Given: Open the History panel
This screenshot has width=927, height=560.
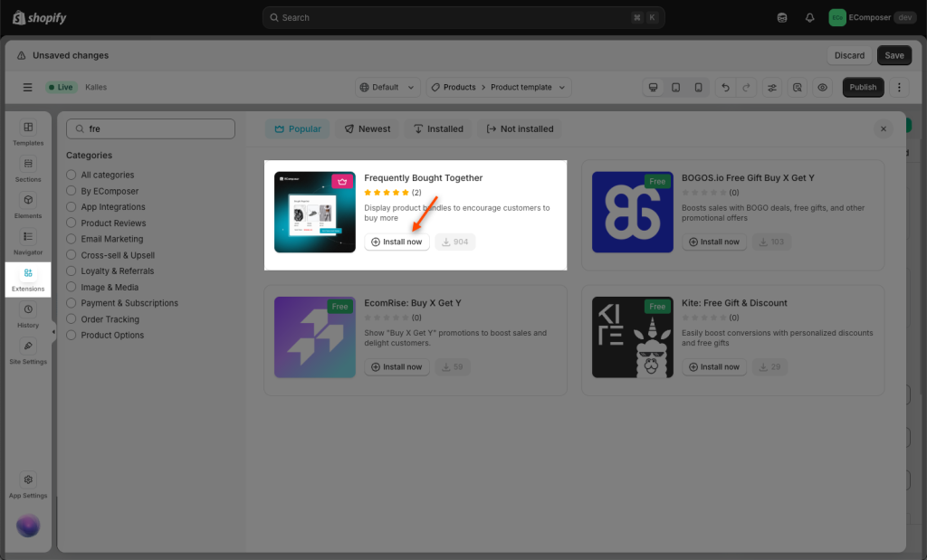Looking at the screenshot, I should [28, 315].
